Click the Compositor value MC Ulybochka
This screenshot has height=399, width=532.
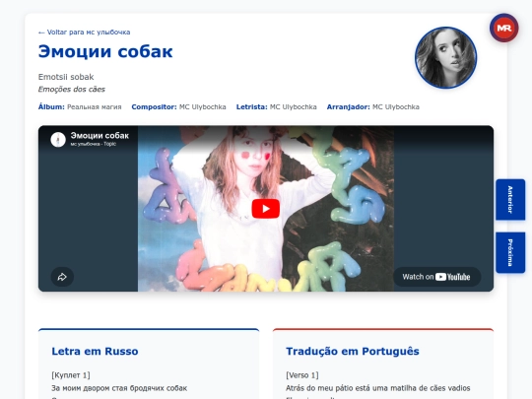point(203,106)
